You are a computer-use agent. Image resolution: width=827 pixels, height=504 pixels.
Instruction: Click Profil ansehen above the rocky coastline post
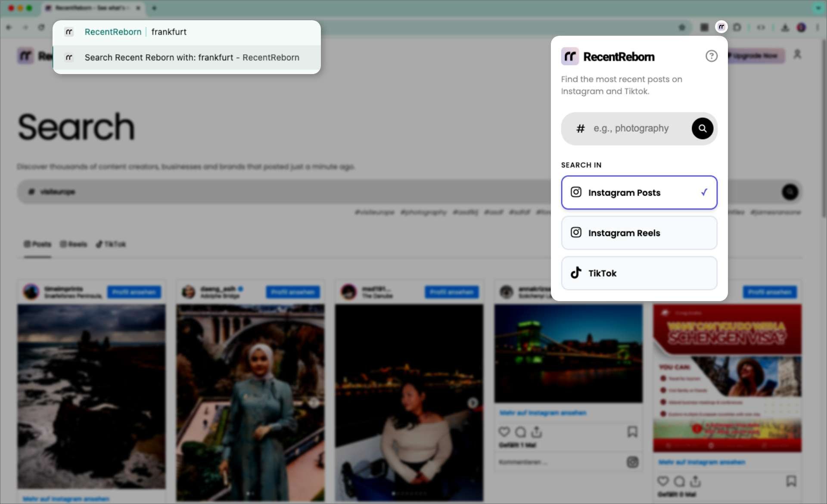[x=134, y=292]
